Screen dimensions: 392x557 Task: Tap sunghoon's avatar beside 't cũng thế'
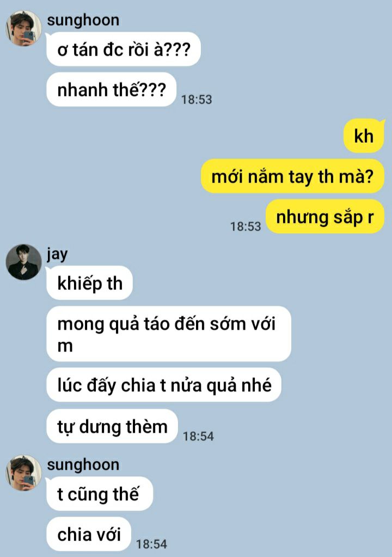pyautogui.click(x=24, y=473)
